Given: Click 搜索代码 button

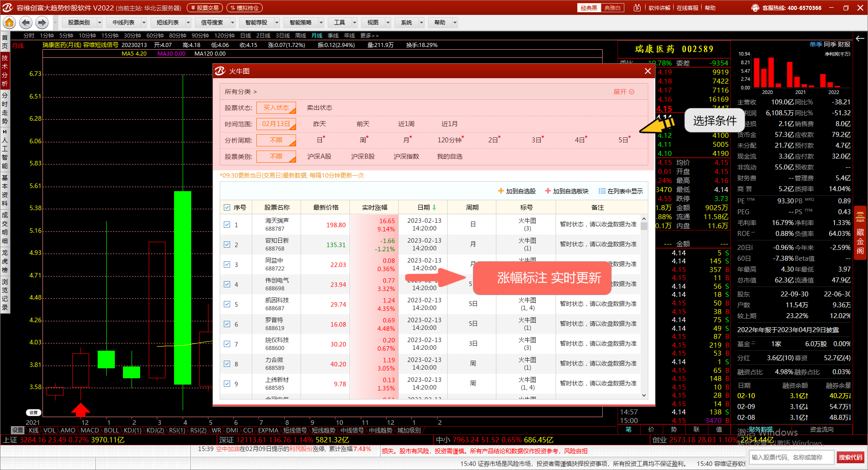Looking at the screenshot, I should 850,457.
